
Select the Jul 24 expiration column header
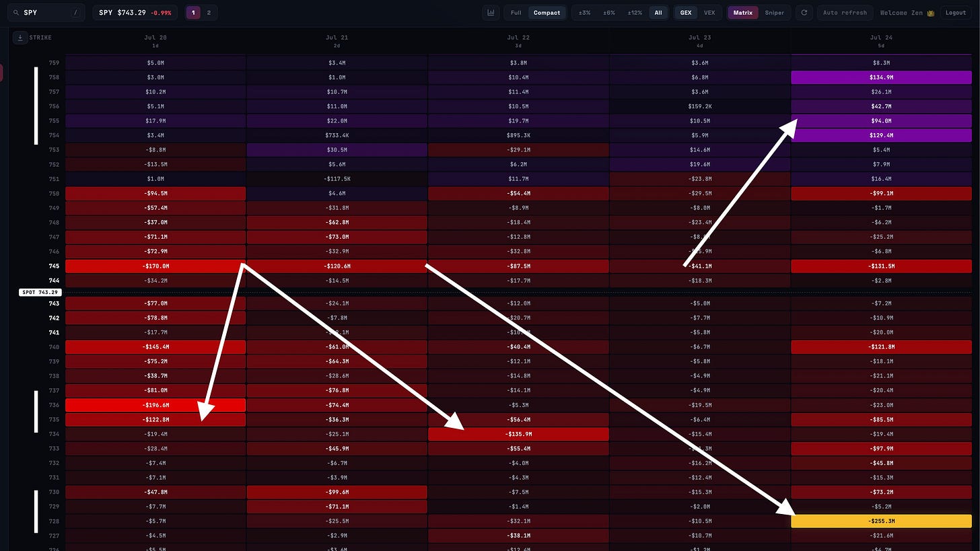click(x=881, y=41)
